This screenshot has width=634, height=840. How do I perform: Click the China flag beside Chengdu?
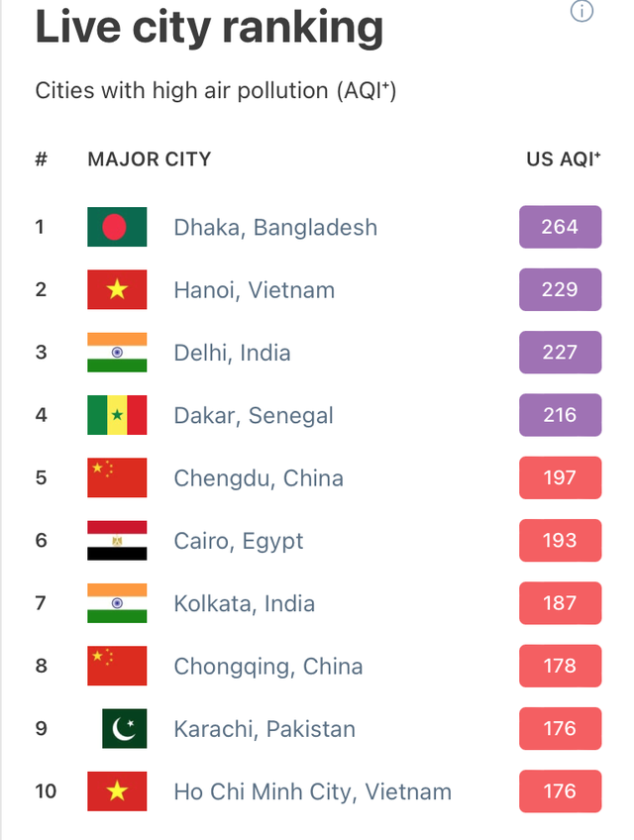[117, 477]
